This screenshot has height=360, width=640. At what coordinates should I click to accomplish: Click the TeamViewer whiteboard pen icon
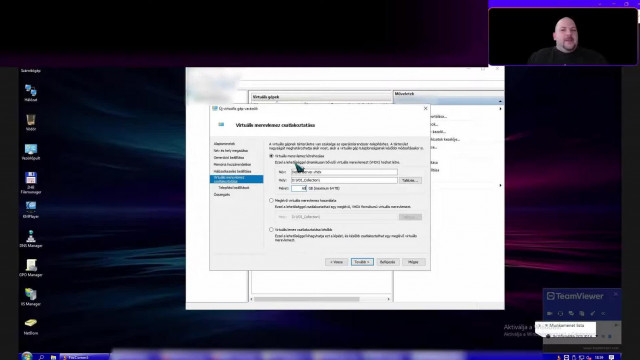pyautogui.click(x=593, y=313)
